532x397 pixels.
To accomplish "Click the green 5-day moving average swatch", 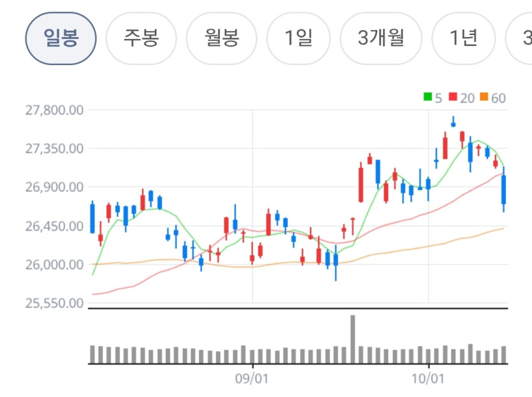I will (428, 97).
